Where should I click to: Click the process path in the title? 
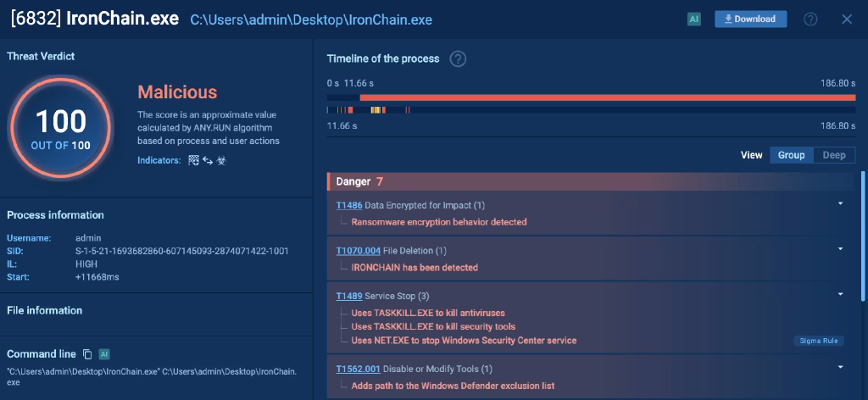click(311, 20)
